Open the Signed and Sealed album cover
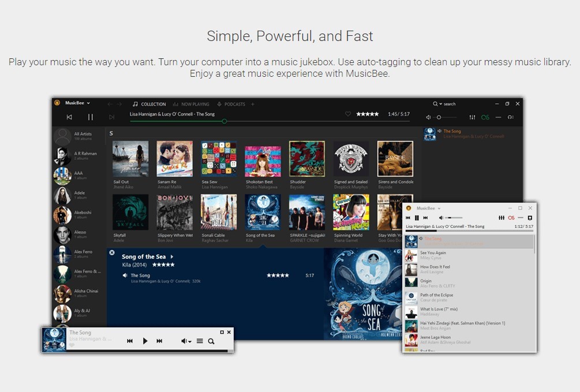The width and height of the screenshot is (580, 392). click(x=351, y=159)
